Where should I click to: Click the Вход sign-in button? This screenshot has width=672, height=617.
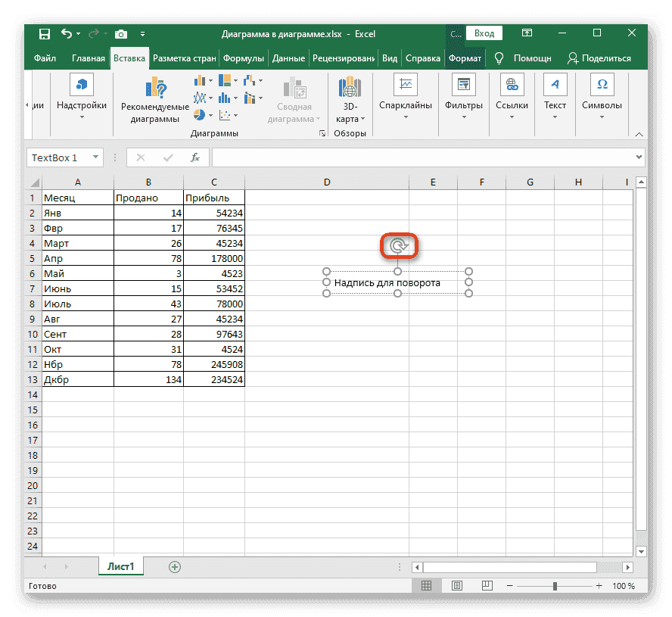click(x=484, y=33)
